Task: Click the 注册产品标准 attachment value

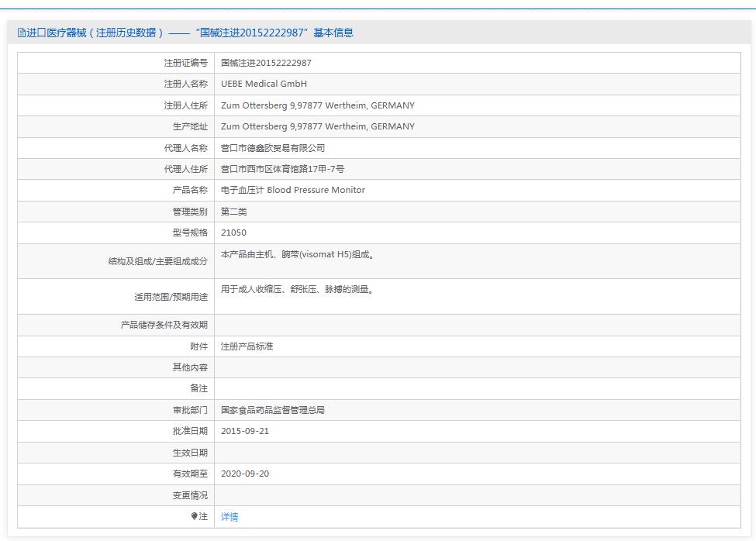Action: (x=247, y=346)
